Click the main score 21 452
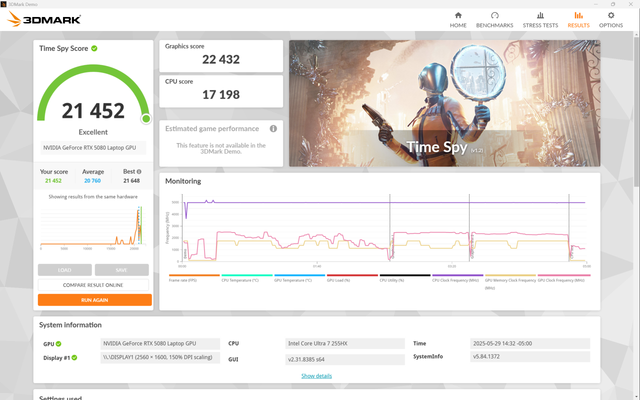 click(x=93, y=111)
